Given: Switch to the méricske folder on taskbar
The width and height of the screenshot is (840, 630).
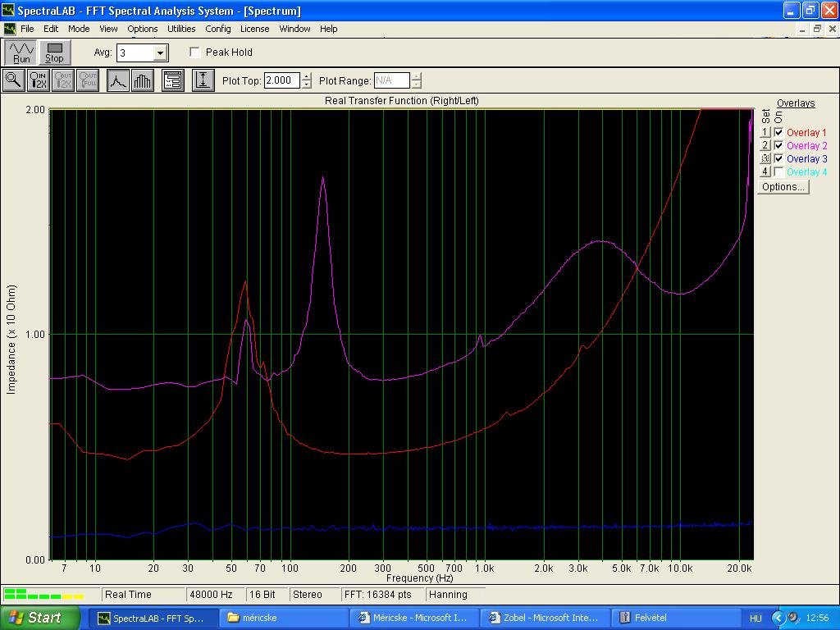Looking at the screenshot, I should tap(282, 618).
